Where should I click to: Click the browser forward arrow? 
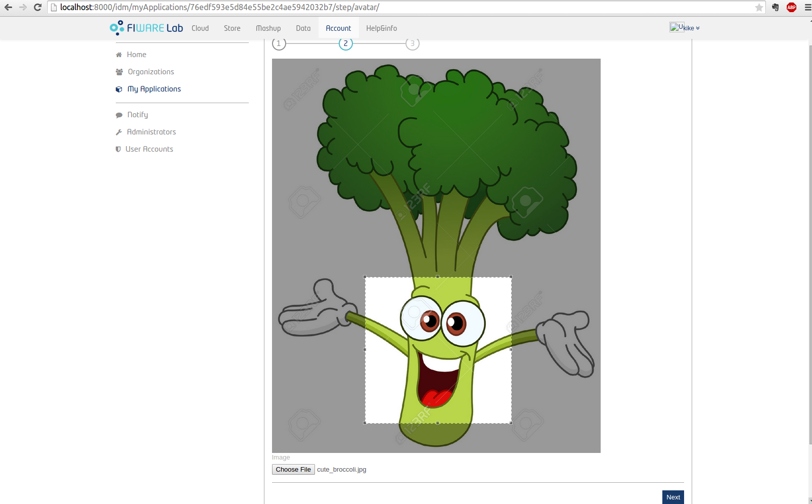23,7
